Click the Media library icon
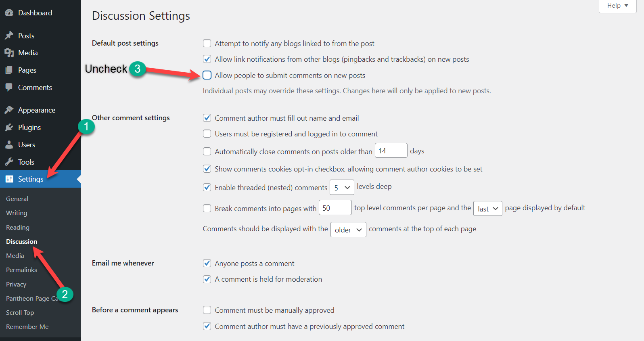 [9, 53]
